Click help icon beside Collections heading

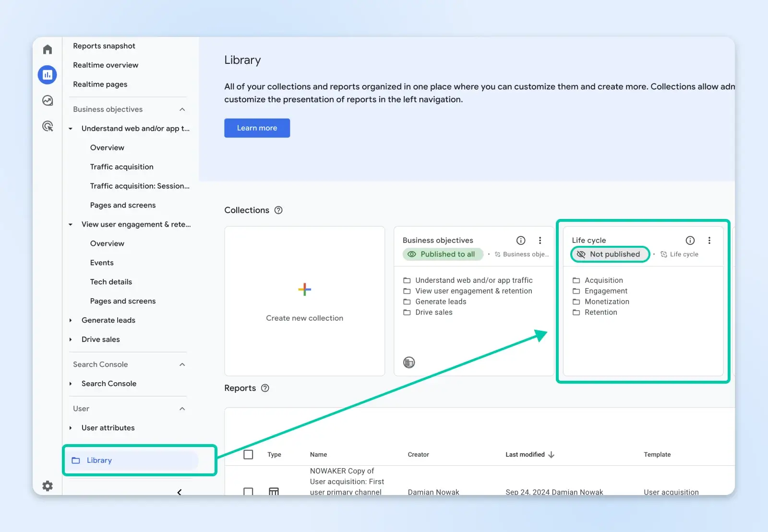pos(278,210)
